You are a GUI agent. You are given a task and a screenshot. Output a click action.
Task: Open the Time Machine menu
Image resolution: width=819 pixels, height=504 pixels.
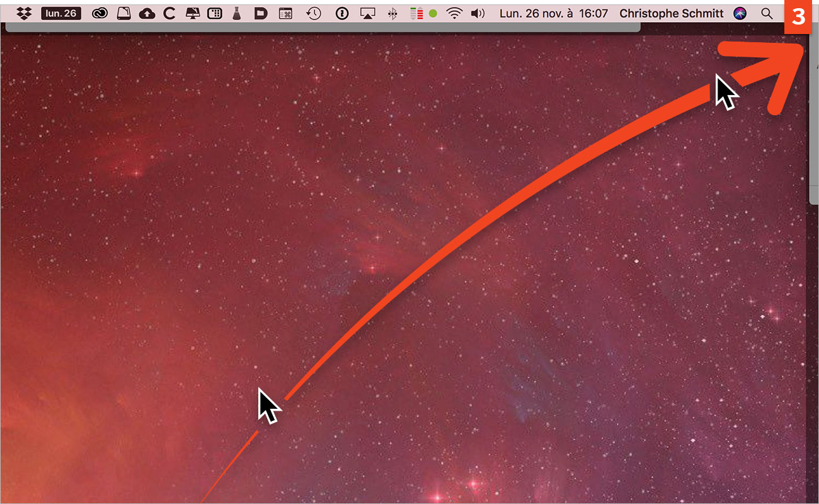[x=314, y=13]
